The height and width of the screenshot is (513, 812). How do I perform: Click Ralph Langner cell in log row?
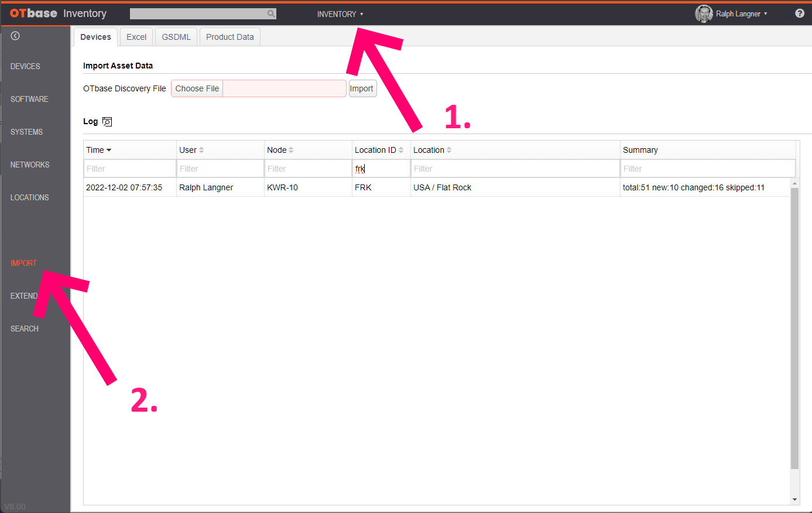click(206, 187)
